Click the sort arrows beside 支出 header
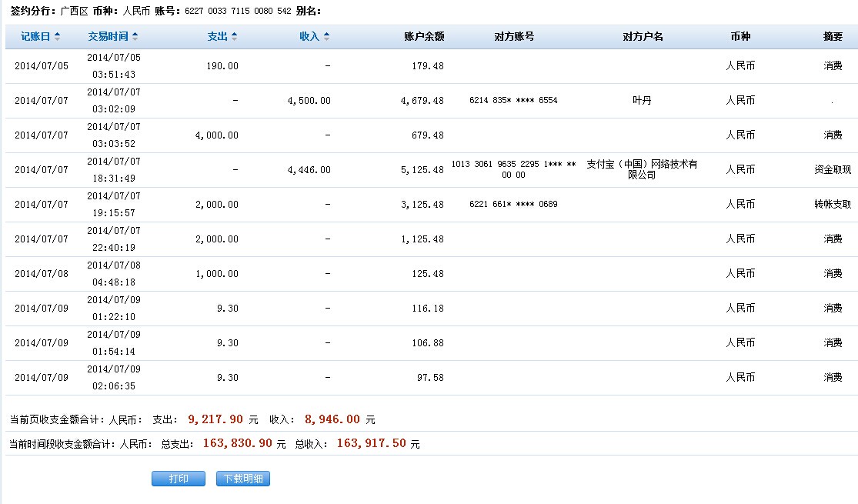 click(234, 37)
